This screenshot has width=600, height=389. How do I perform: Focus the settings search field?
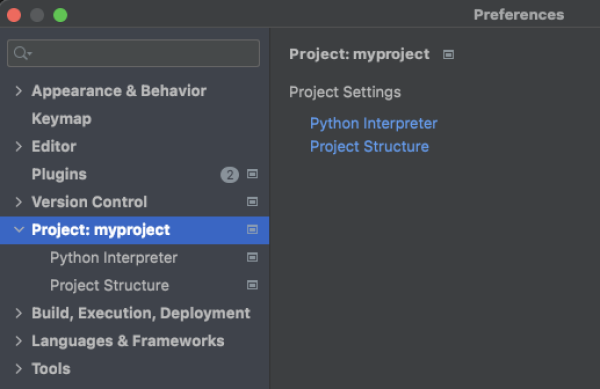[134, 53]
